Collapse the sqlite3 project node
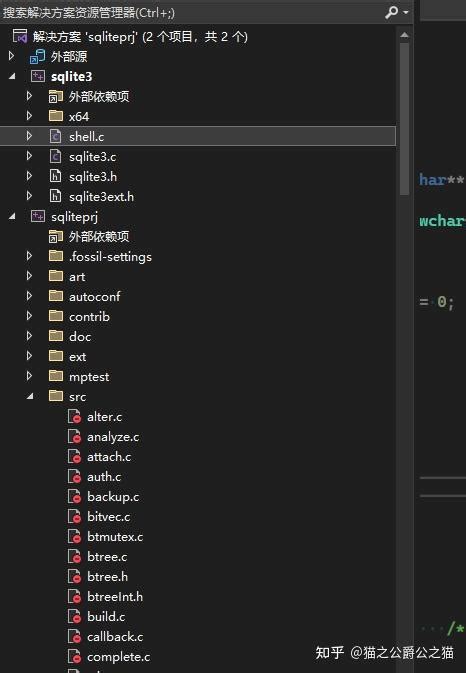The image size is (466, 673). (x=12, y=76)
